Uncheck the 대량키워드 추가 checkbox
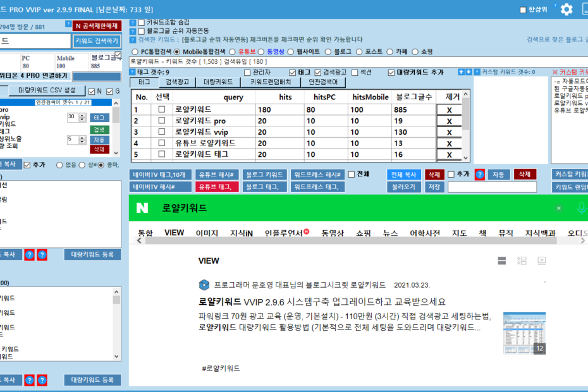The width and height of the screenshot is (588, 392). tap(391, 73)
